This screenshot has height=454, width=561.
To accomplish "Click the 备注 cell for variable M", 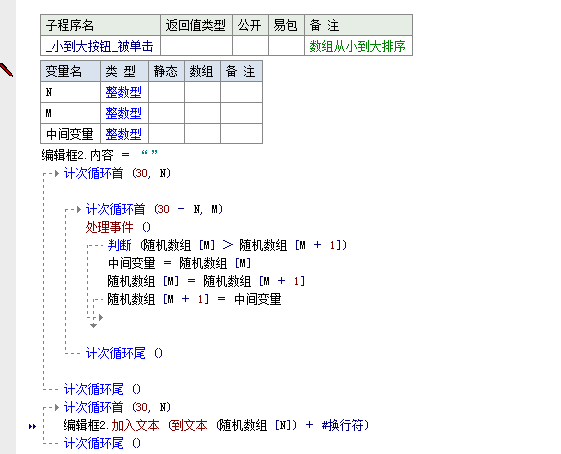I will 242,113.
